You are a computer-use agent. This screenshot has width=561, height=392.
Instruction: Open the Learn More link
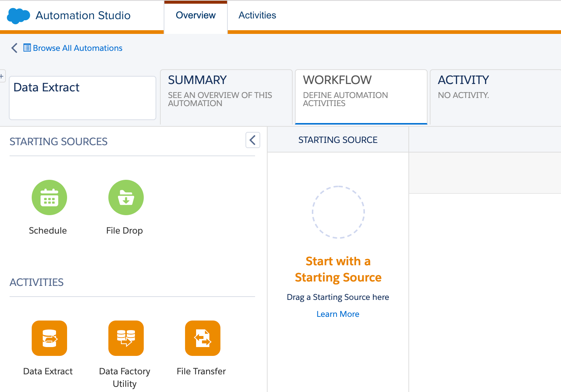[x=338, y=314]
